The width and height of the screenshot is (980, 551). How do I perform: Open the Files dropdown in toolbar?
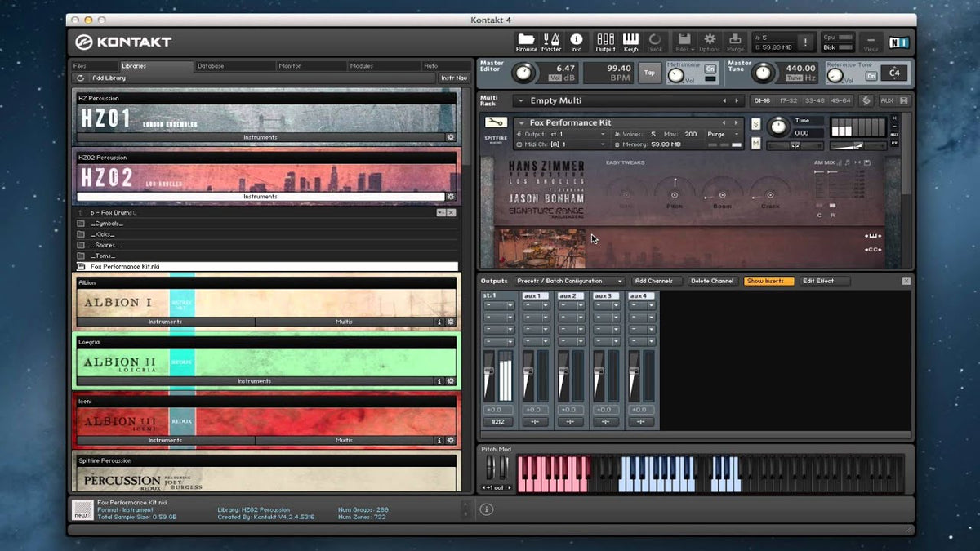pyautogui.click(x=684, y=39)
